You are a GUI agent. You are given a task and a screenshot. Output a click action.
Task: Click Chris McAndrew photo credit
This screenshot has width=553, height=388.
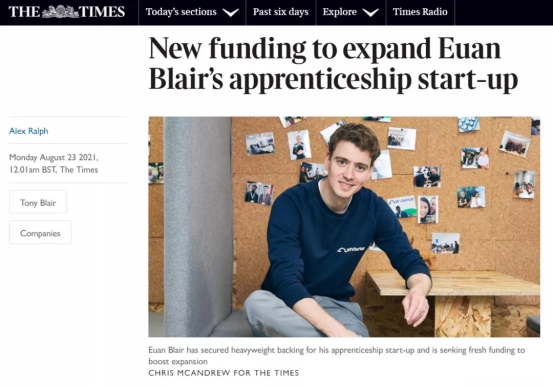click(224, 373)
